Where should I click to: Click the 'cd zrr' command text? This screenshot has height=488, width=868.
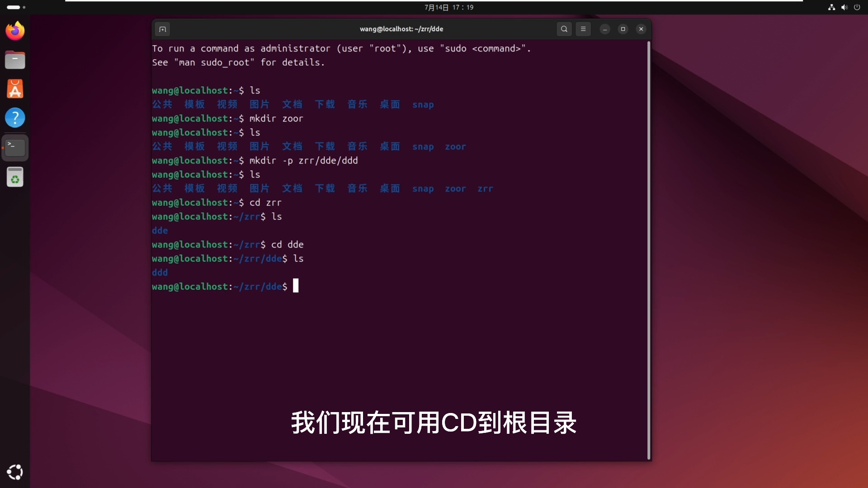pyautogui.click(x=265, y=202)
